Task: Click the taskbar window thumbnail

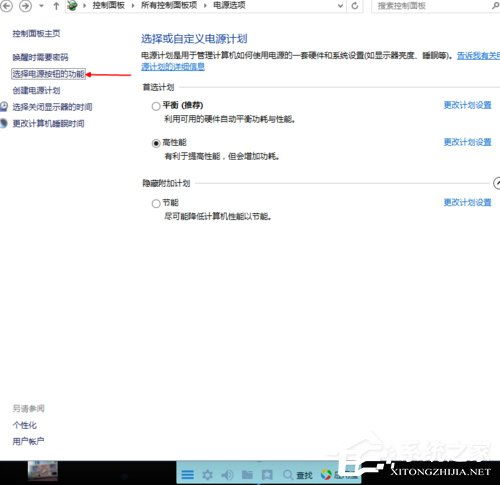Action: coord(42,471)
